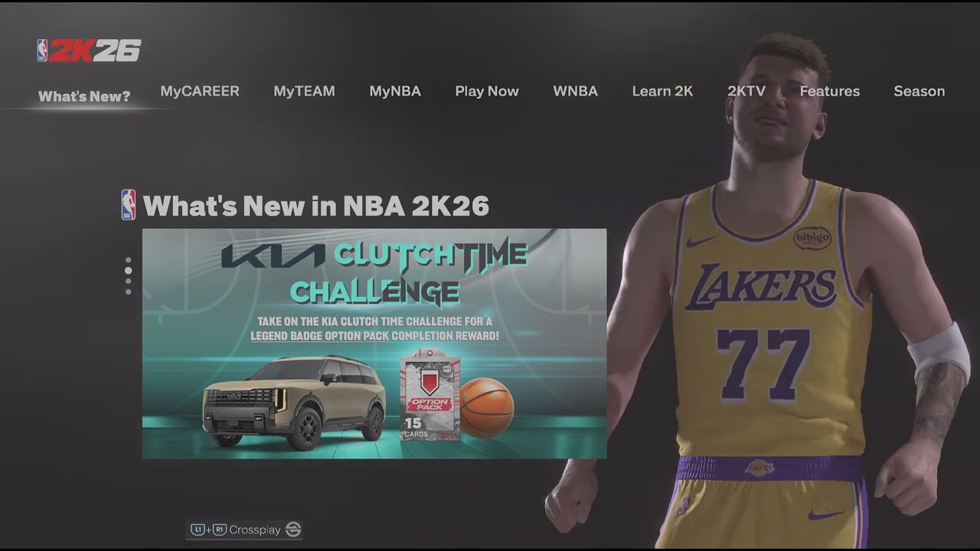980x551 pixels.
Task: Click the basketball image in banner
Action: [x=487, y=408]
